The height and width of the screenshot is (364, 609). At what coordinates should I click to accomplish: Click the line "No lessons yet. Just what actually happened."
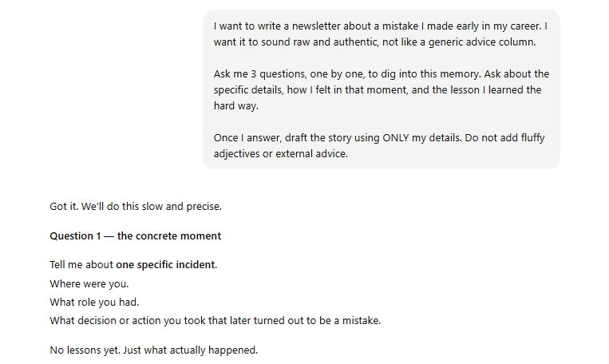[154, 350]
